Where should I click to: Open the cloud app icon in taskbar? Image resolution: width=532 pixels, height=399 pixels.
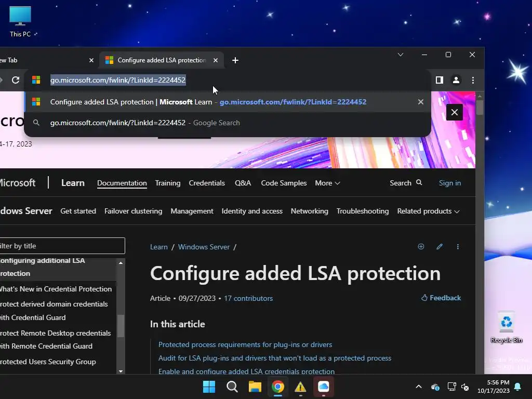pyautogui.click(x=323, y=387)
